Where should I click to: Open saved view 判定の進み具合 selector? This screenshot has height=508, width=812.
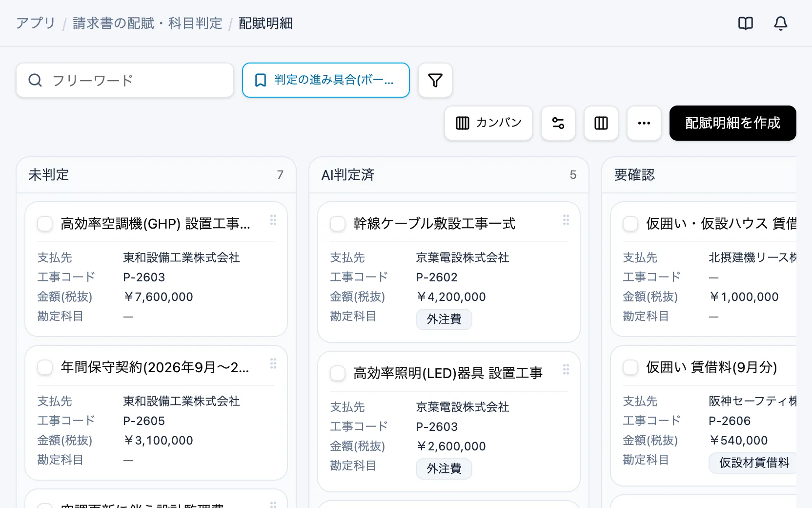tap(326, 80)
